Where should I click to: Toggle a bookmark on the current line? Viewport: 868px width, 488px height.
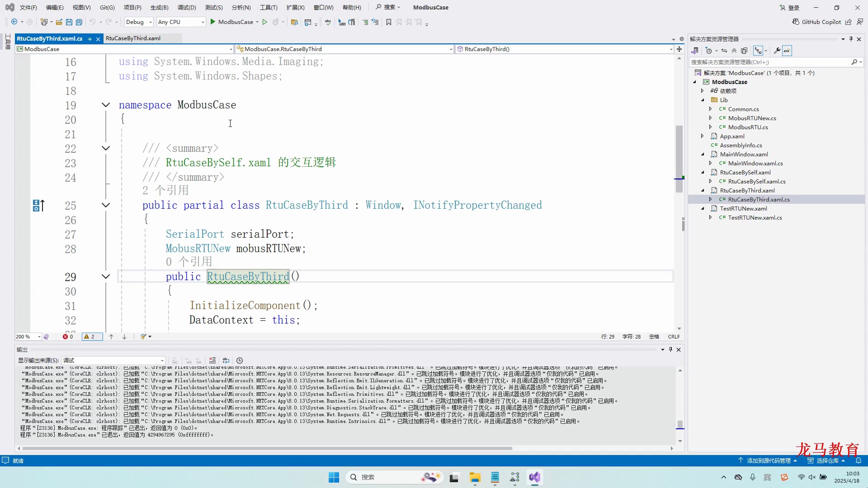coord(389,22)
